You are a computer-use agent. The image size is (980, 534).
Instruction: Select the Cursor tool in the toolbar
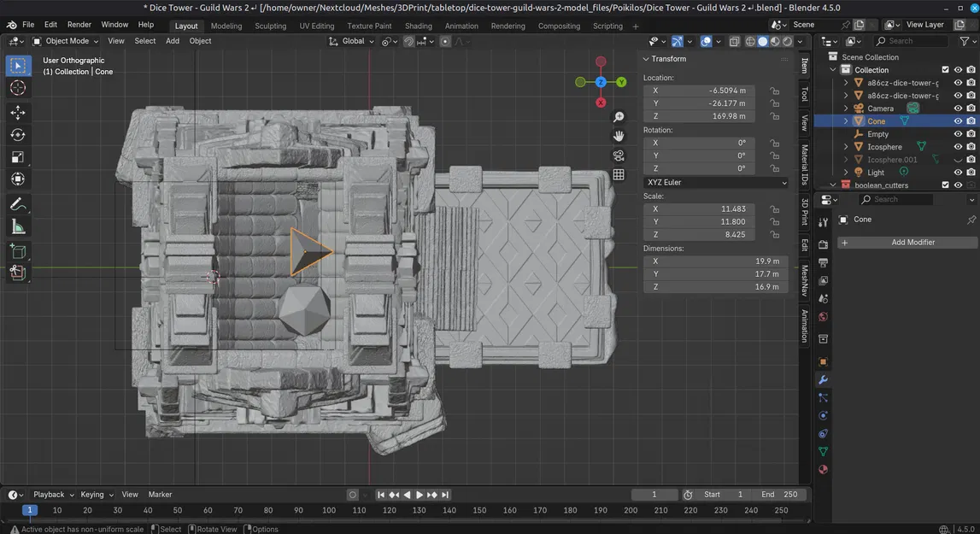17,88
